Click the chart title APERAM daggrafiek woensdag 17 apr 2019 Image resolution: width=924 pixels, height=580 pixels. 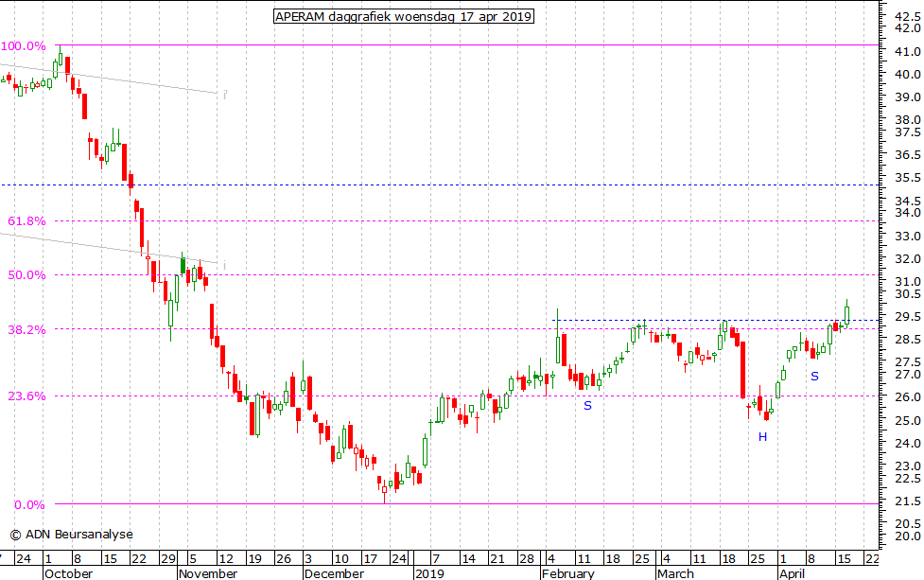click(404, 16)
